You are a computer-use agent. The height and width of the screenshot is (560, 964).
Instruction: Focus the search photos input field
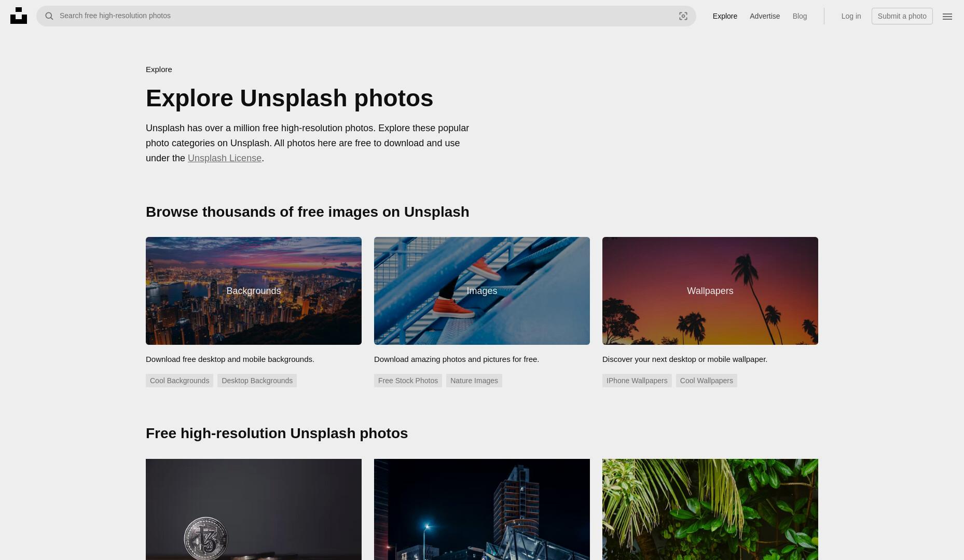pyautogui.click(x=366, y=16)
